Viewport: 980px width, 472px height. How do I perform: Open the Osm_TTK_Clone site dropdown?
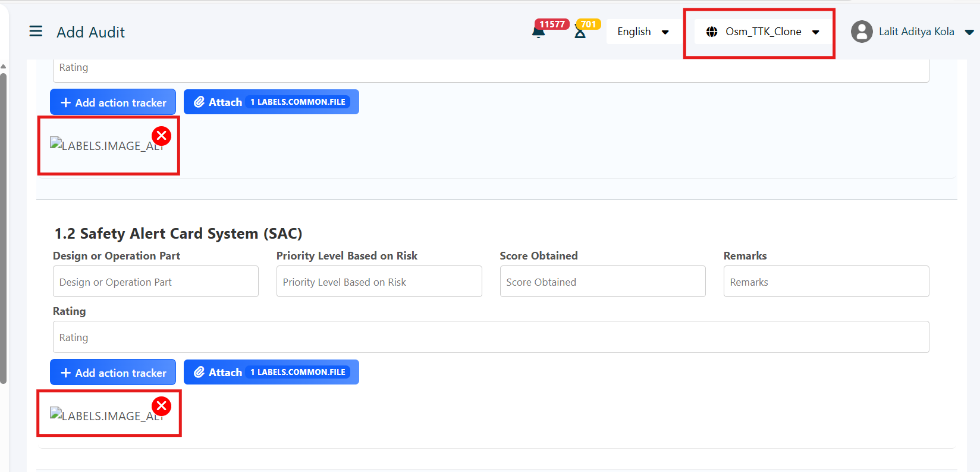click(764, 32)
